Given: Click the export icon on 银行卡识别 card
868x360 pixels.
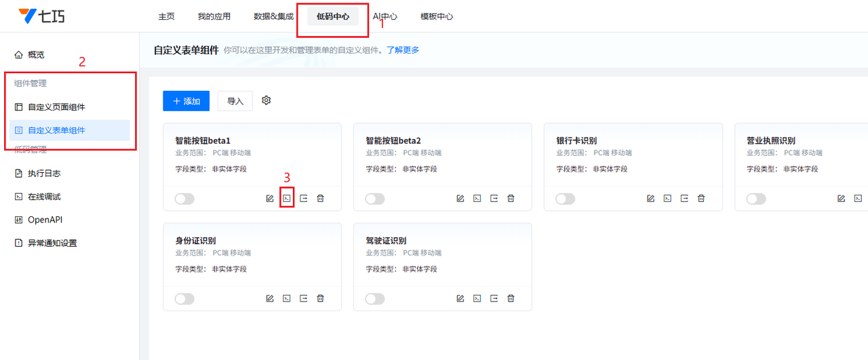Looking at the screenshot, I should (x=685, y=199).
